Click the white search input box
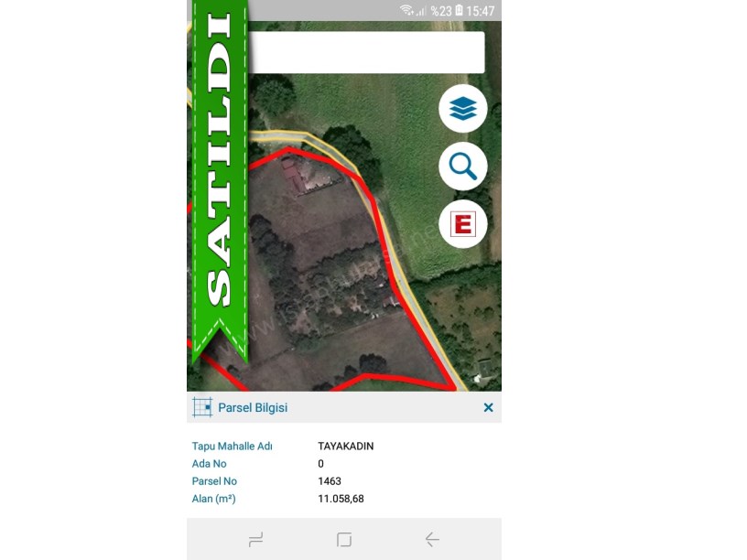747x560 pixels. (366, 52)
